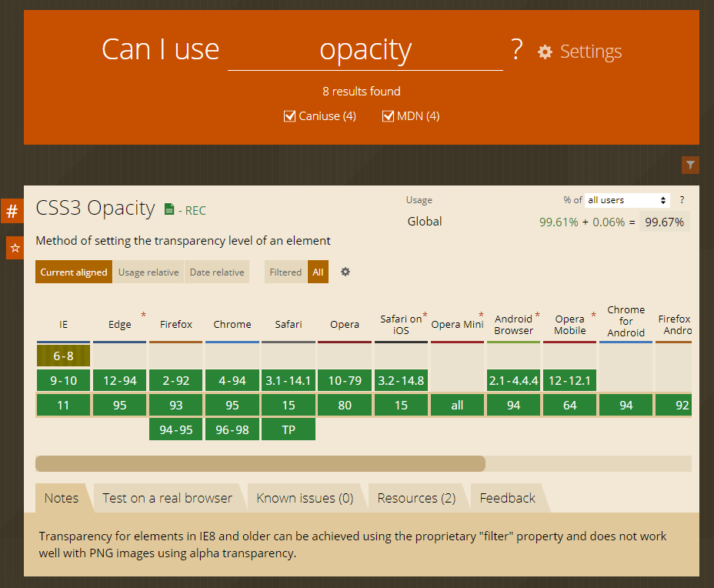The height and width of the screenshot is (588, 714).
Task: Click the IE 9-10 cell
Action: pos(63,380)
